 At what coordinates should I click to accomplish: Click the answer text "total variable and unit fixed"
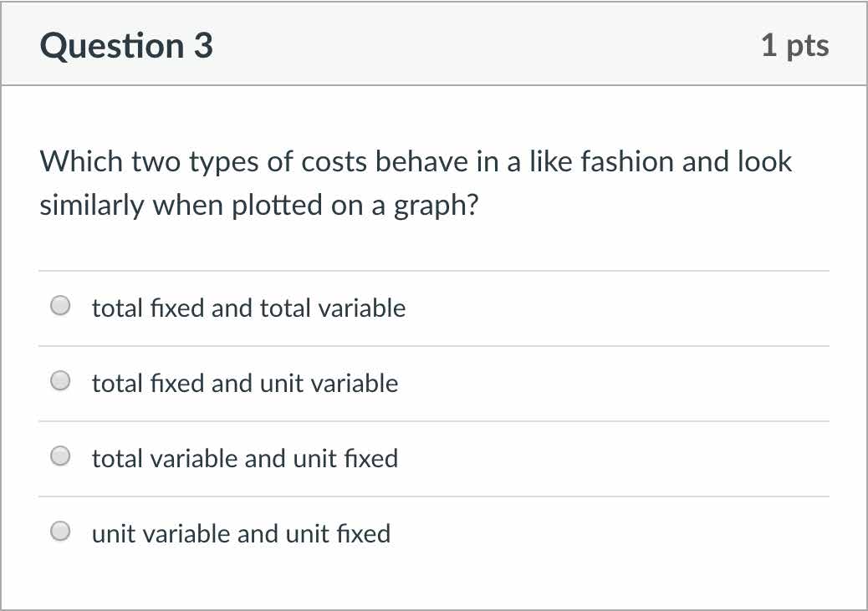tap(245, 459)
